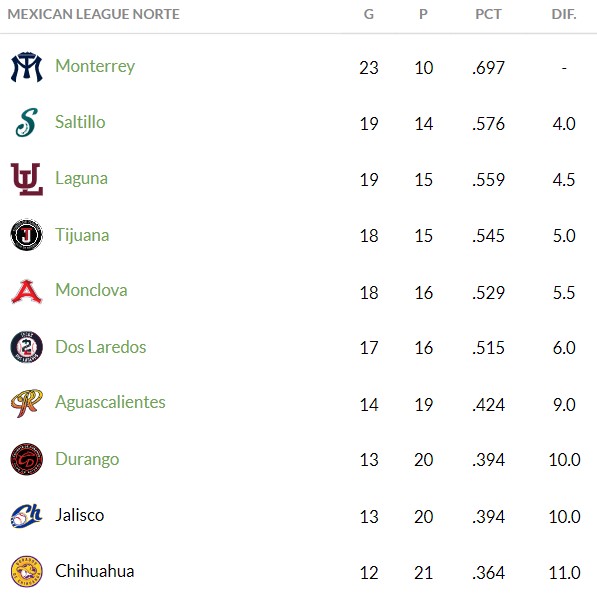Click the Durango team name link
Screen dimensions: 597x596
(87, 460)
